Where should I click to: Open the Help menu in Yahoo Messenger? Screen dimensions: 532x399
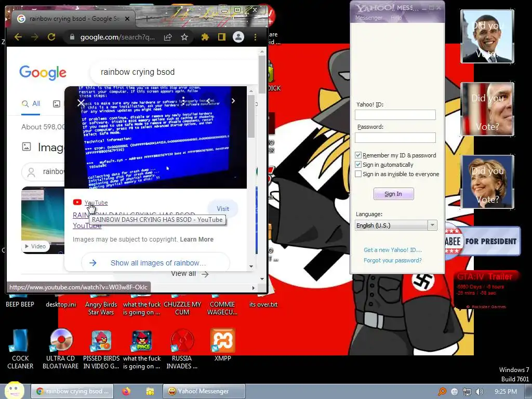[x=396, y=18]
